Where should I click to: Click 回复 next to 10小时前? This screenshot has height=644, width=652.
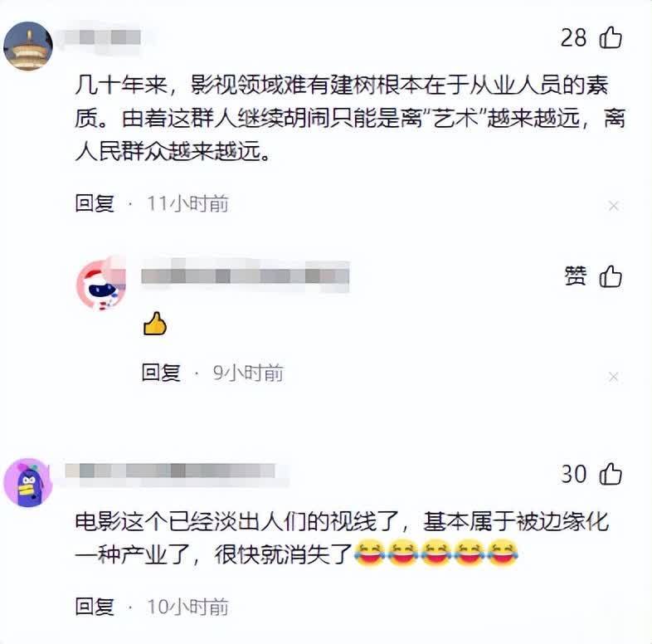click(95, 607)
